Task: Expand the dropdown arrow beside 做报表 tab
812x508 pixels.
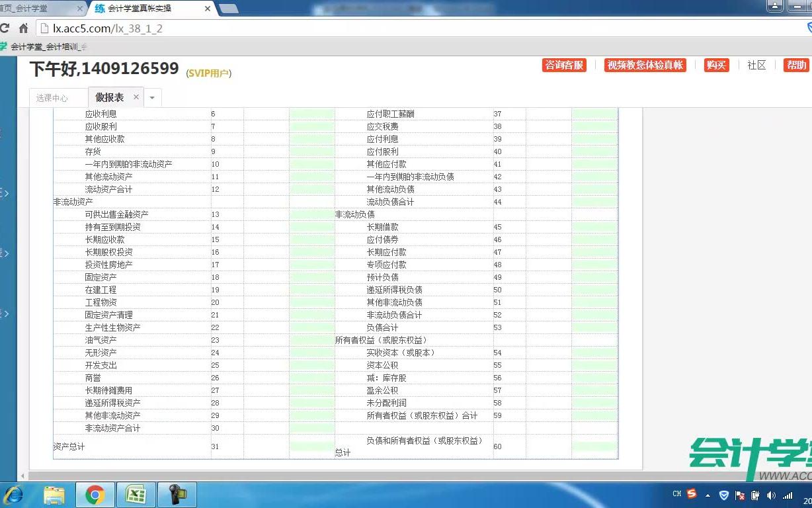Action: pos(153,97)
